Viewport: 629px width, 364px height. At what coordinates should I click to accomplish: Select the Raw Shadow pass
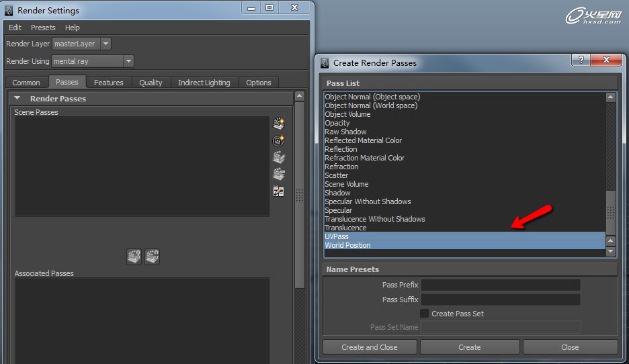point(464,132)
